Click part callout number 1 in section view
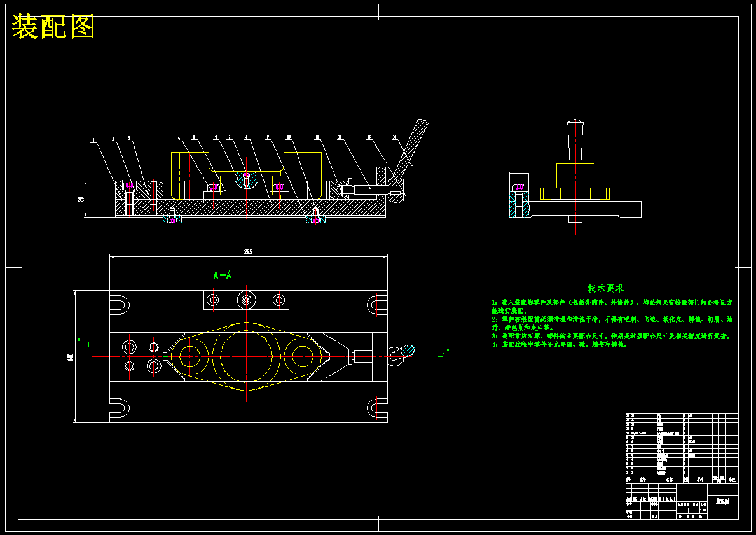 [93, 141]
